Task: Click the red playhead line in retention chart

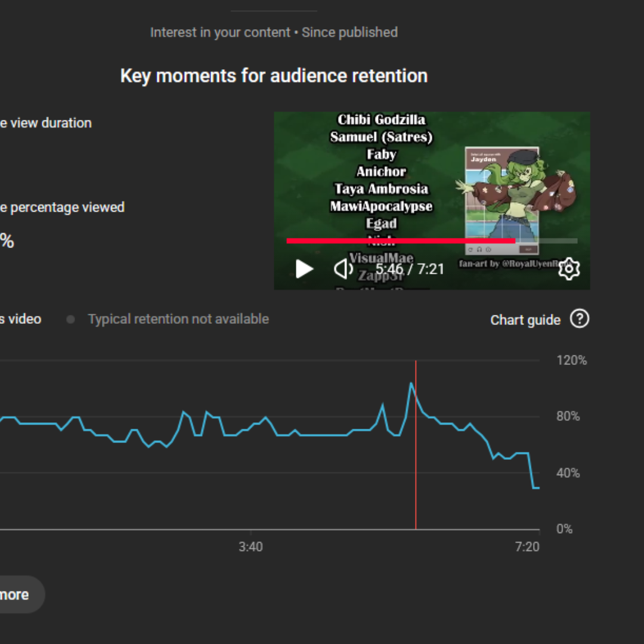Action: tap(416, 445)
